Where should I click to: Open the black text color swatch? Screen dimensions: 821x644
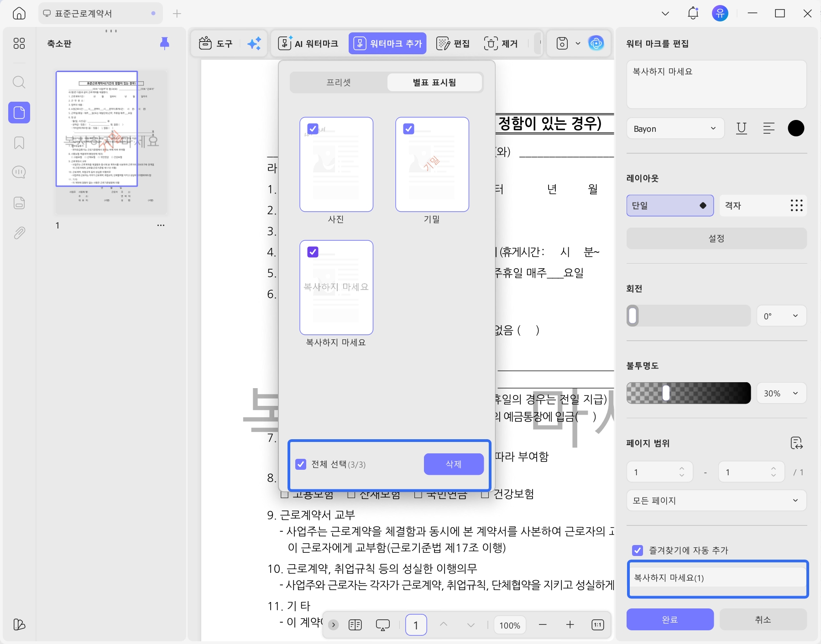796,128
